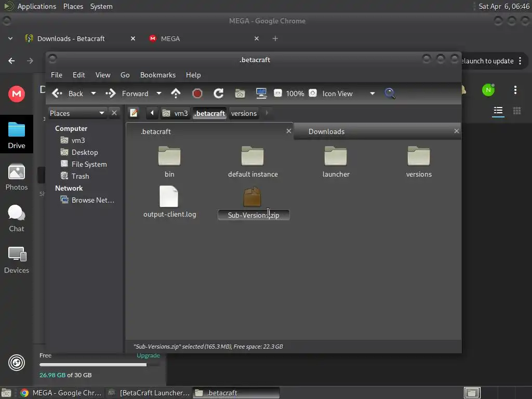This screenshot has height=399, width=532.
Task: Close the Downloads file manager tab
Action: [x=457, y=131]
